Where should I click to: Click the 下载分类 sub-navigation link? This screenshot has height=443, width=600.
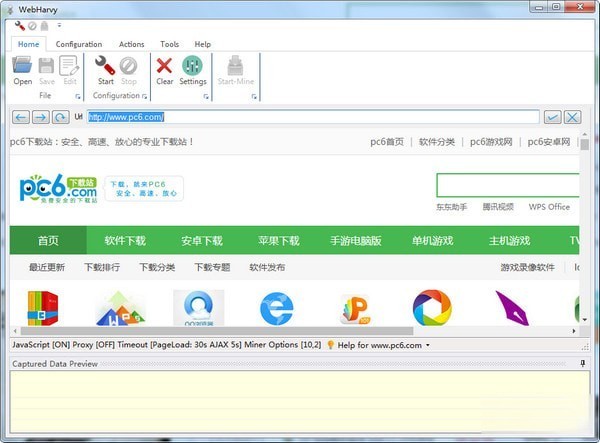pos(157,267)
